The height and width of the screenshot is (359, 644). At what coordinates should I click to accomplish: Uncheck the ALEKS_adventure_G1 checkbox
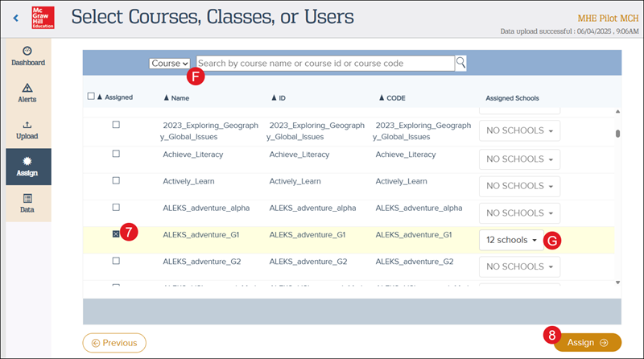[116, 234]
